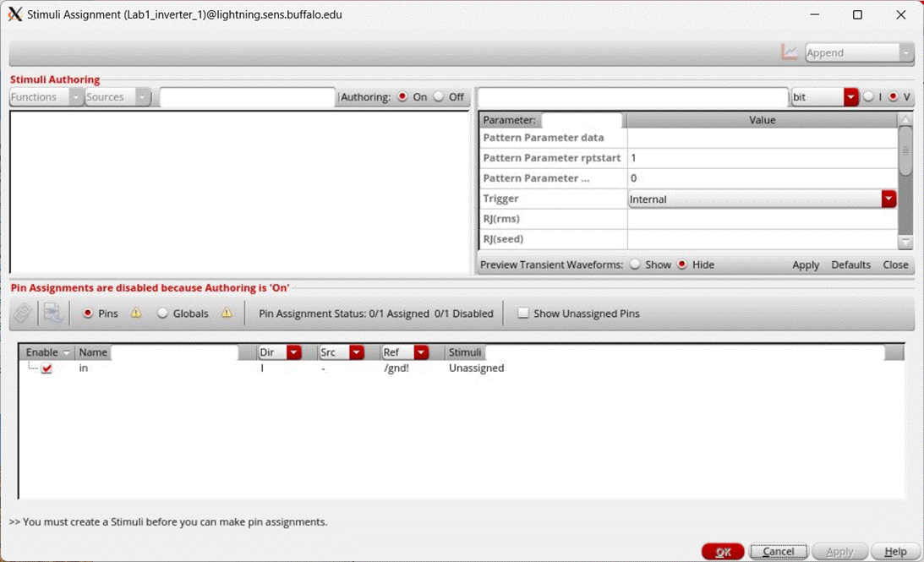Turn Authoring Off
Viewport: 924px width, 562px height.
coord(440,96)
